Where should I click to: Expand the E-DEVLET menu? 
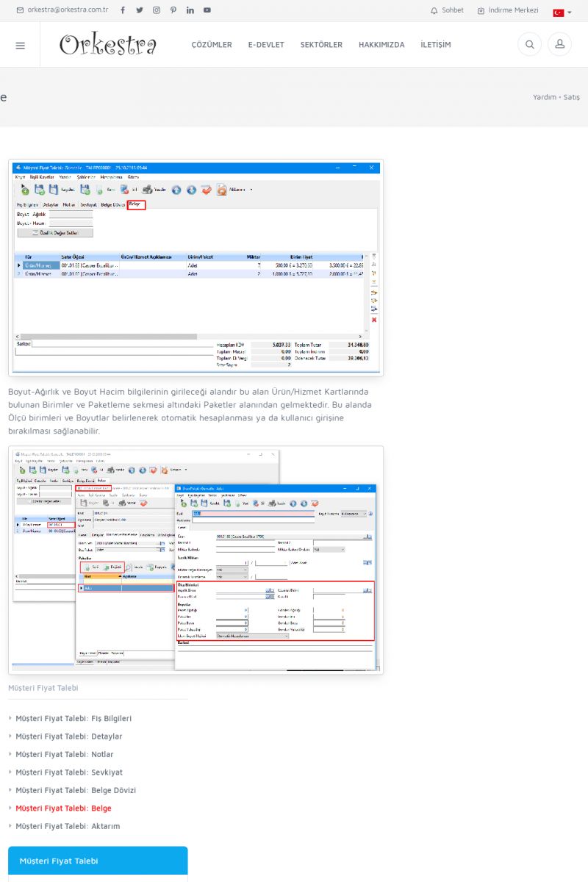tap(266, 45)
